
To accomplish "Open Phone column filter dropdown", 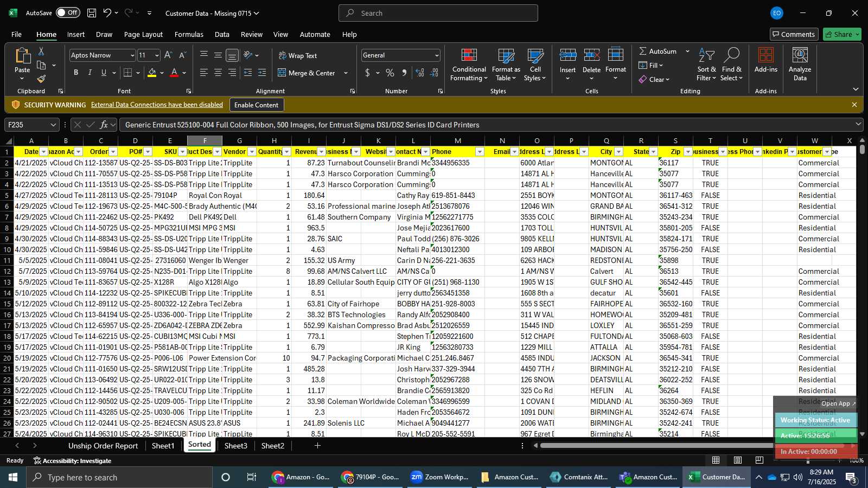I will [480, 152].
